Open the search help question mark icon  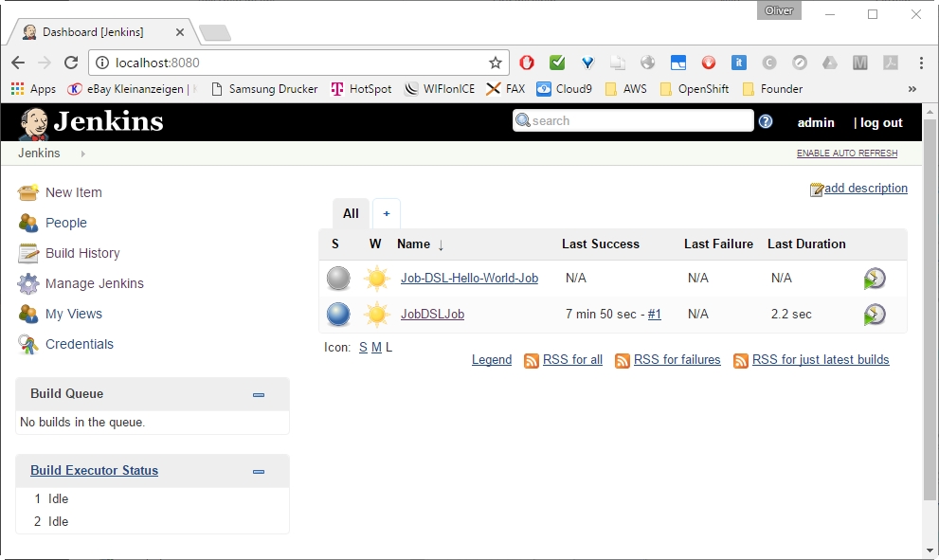(766, 121)
